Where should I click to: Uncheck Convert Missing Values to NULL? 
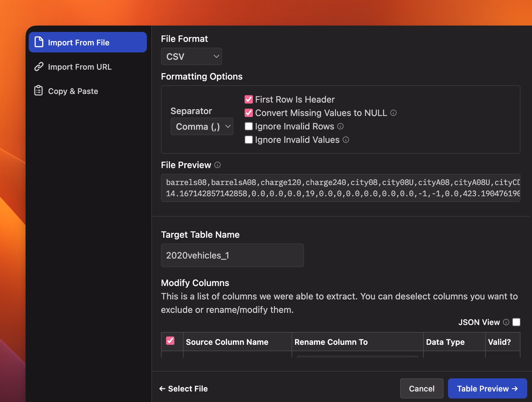click(249, 113)
